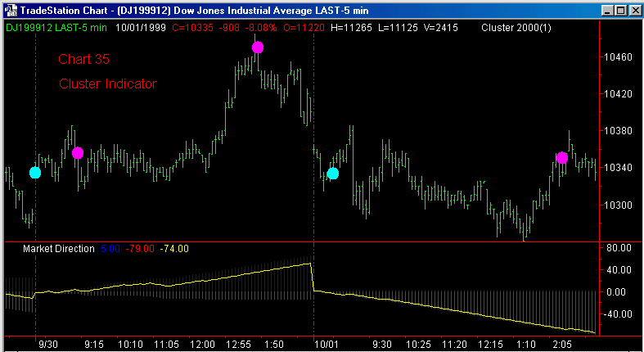Click the 'DJ199912 LAST-5 min' symbol label
Viewport: 644px width, 352px height.
[56, 28]
